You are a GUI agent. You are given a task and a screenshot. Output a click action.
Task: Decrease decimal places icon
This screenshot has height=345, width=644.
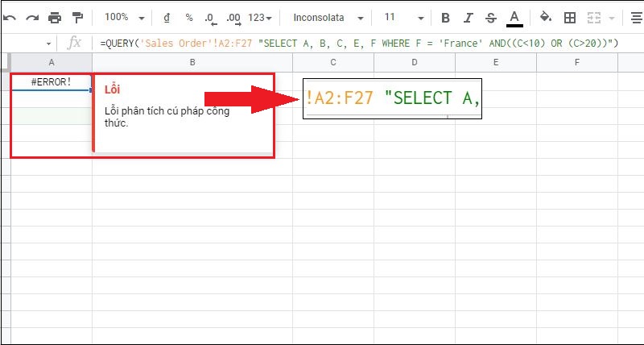[x=210, y=18]
